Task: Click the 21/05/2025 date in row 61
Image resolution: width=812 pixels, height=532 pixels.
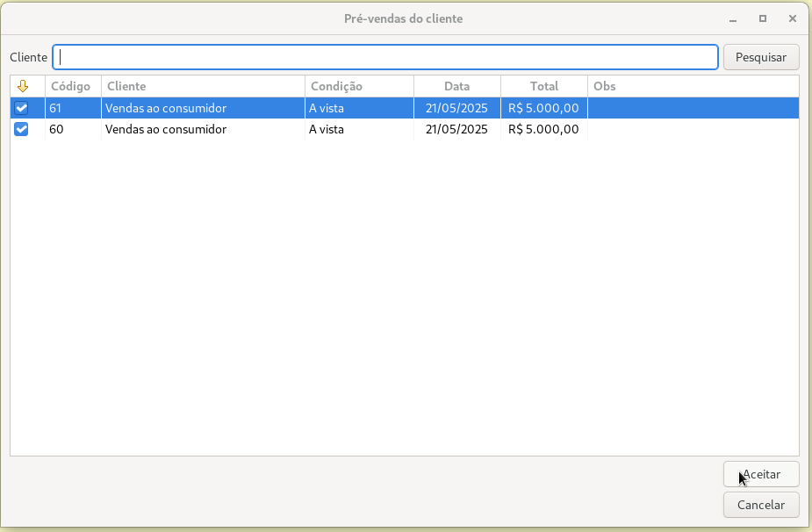Action: point(456,109)
